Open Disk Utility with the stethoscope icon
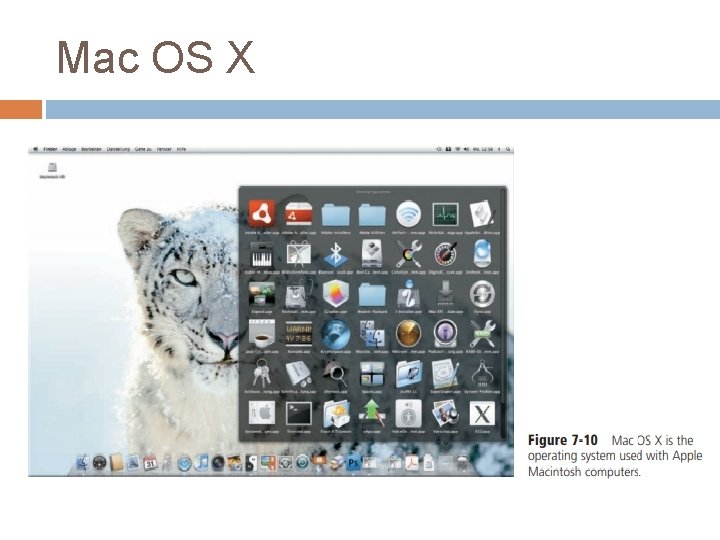Viewport: 720px width, 540px height. [x=298, y=294]
